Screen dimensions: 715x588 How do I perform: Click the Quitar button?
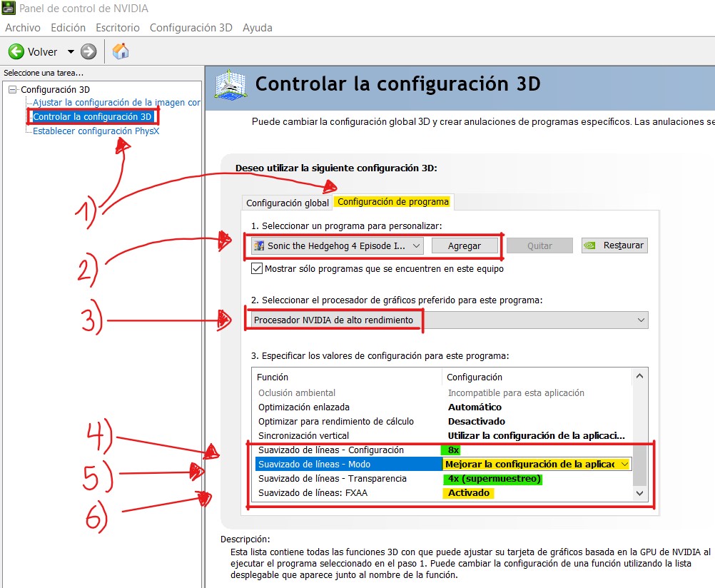pos(539,246)
